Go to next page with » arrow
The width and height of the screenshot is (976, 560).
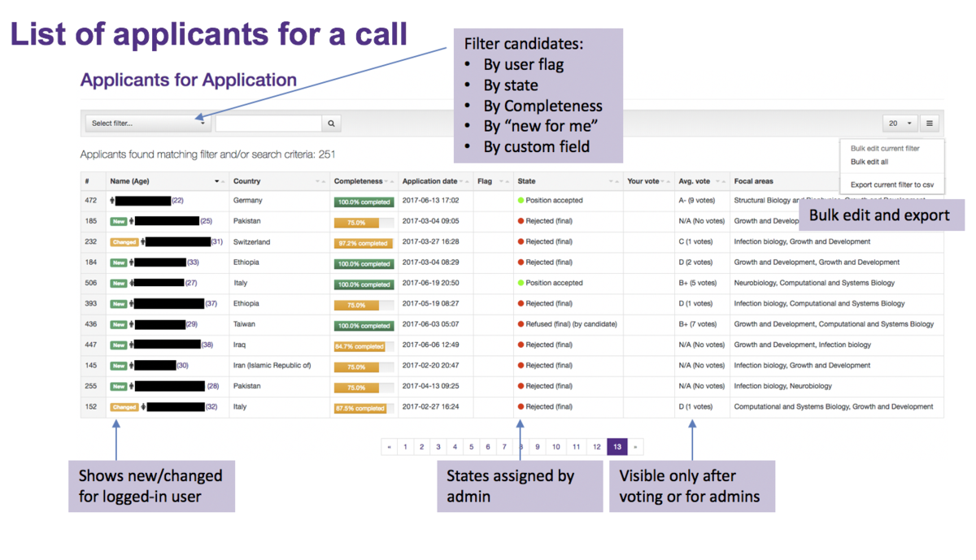click(x=635, y=447)
